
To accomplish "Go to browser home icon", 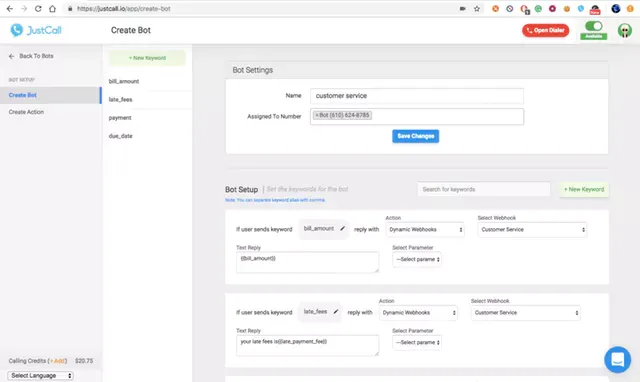I will click(x=52, y=9).
